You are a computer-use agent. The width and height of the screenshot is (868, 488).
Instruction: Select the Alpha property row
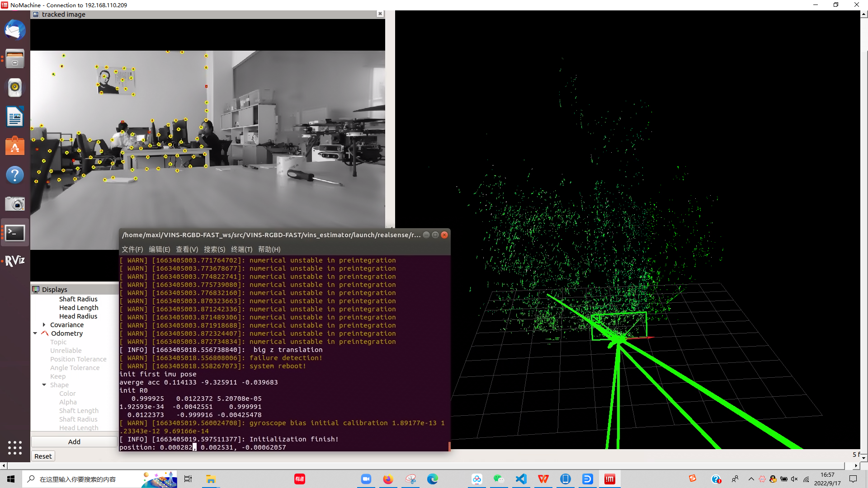[x=68, y=402]
